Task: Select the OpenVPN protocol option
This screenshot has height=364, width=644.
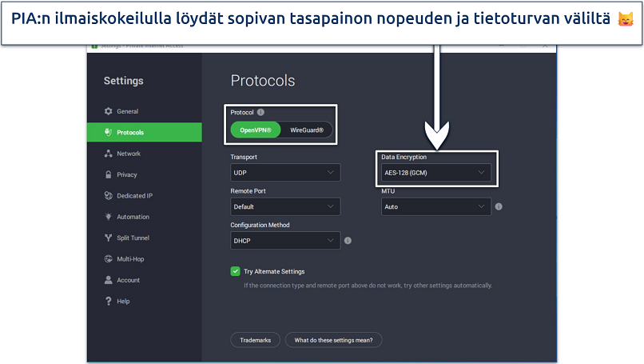Action: (x=256, y=130)
